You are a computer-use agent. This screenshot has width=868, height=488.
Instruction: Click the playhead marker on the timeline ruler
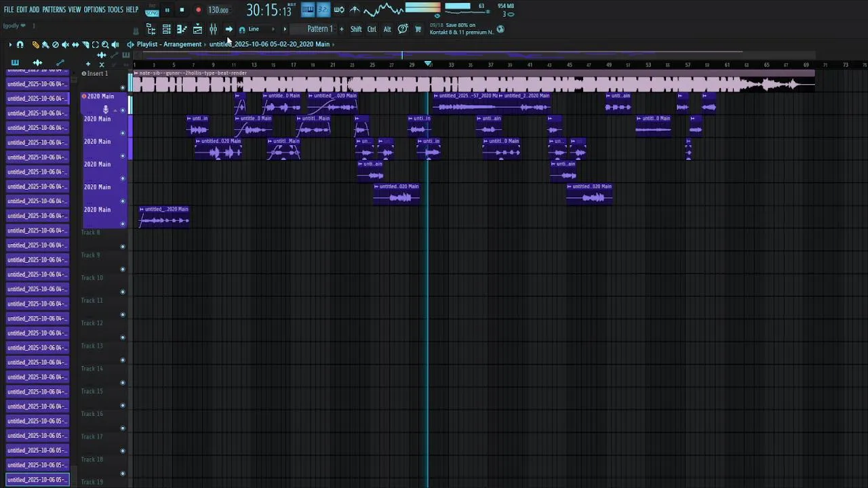[428, 64]
